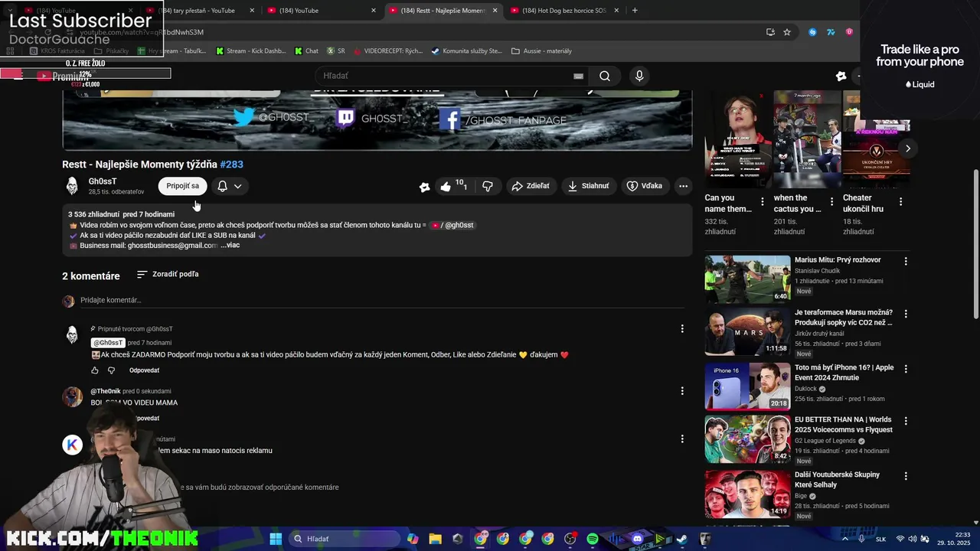Open more actions menu next to Vďaka
This screenshot has width=980, height=551.
coord(683,186)
